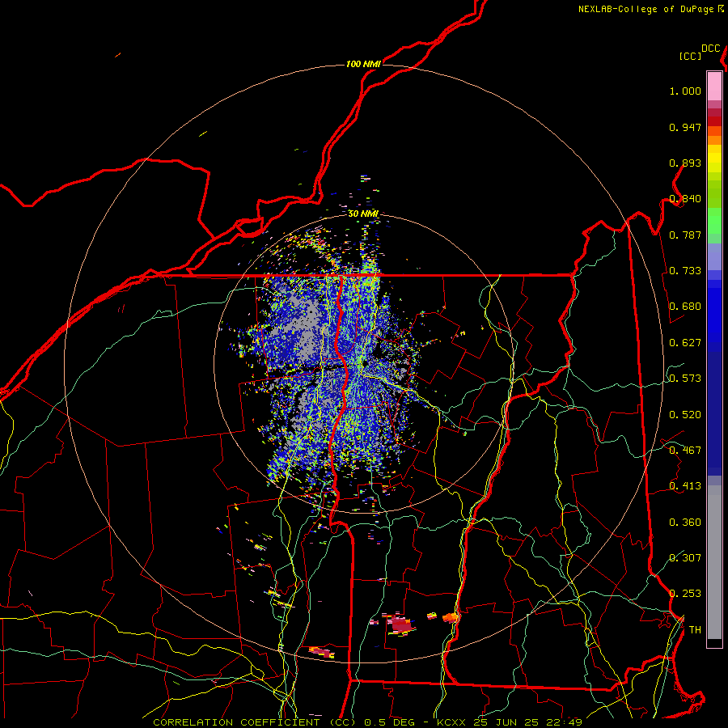728x728 pixels.
Task: Click the 0.787 scale value
Action: pos(685,235)
